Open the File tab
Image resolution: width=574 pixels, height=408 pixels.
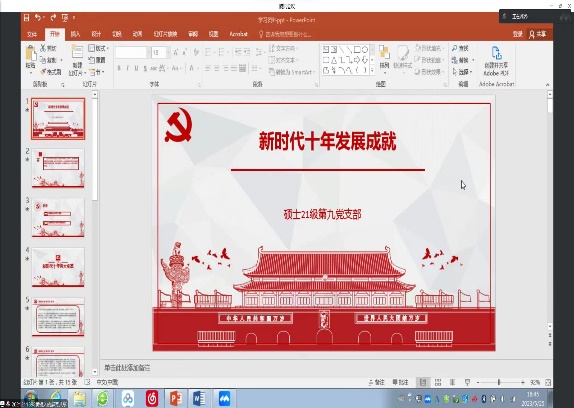coord(32,34)
